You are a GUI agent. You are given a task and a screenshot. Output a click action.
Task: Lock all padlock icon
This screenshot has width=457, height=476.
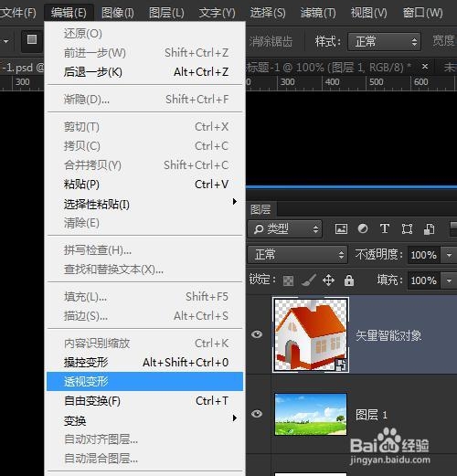(349, 280)
